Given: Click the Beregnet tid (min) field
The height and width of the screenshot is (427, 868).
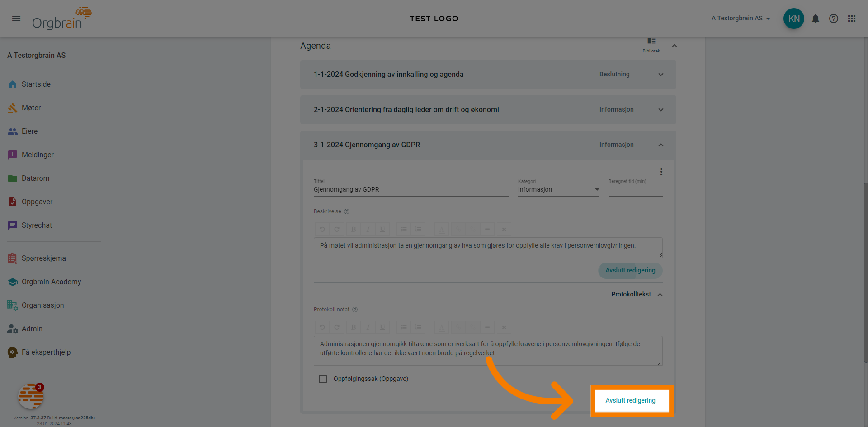Looking at the screenshot, I should click(x=635, y=190).
